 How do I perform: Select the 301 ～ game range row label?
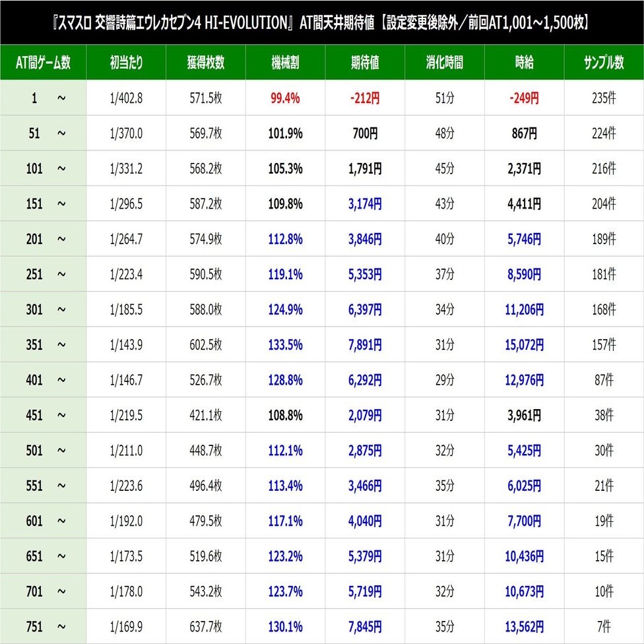[x=43, y=309]
